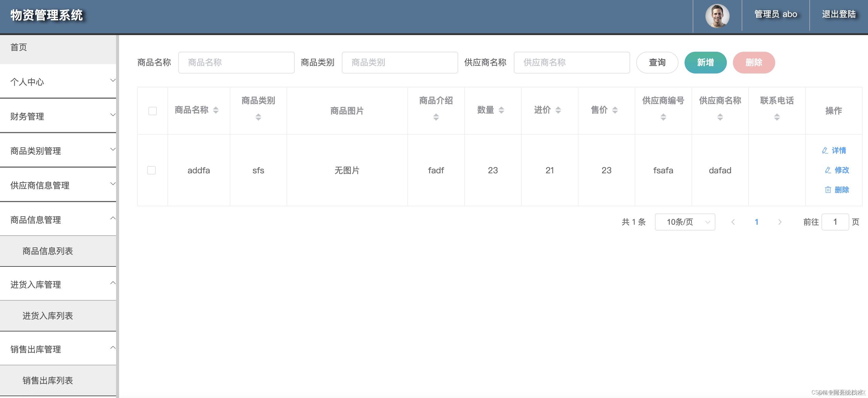This screenshot has width=868, height=398.
Task: Open the 10条/页 page size dropdown
Action: [x=685, y=222]
